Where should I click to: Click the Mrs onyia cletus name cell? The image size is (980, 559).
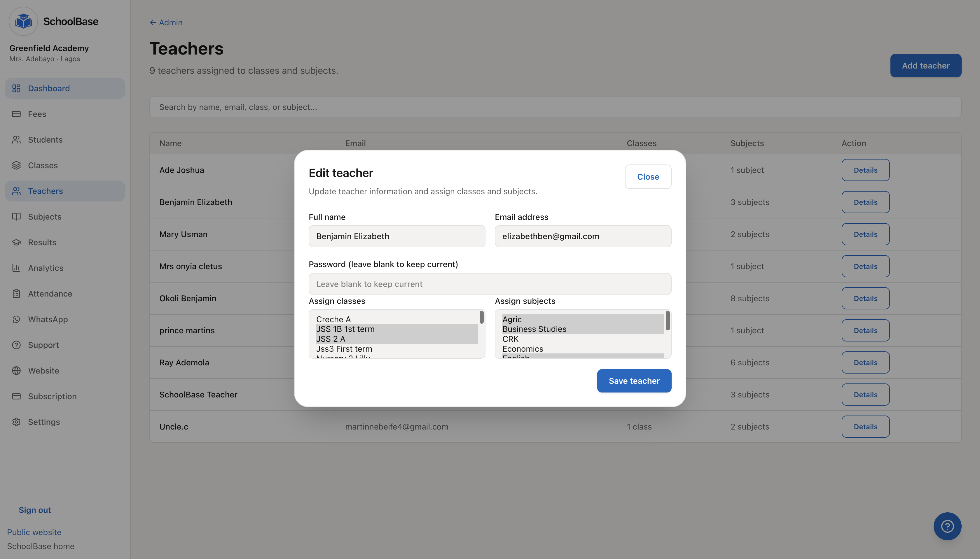point(191,267)
